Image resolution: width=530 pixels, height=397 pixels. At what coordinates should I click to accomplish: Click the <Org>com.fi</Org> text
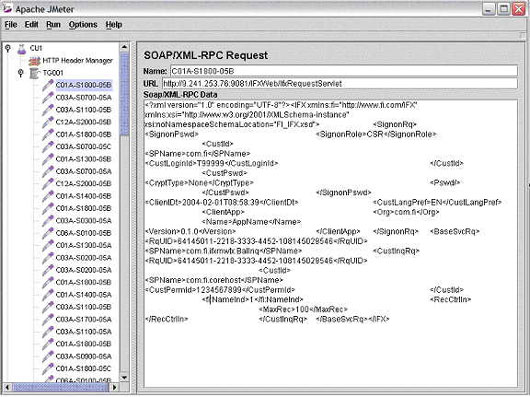406,212
